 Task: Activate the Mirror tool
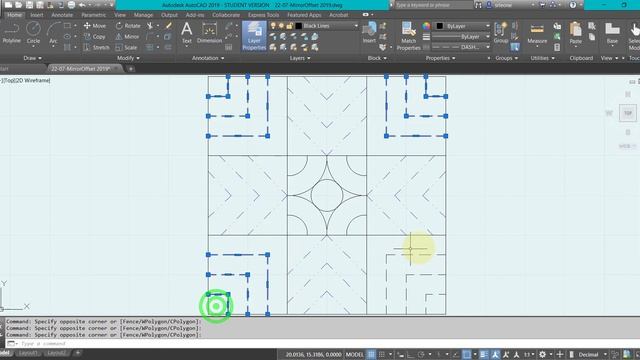[x=127, y=36]
